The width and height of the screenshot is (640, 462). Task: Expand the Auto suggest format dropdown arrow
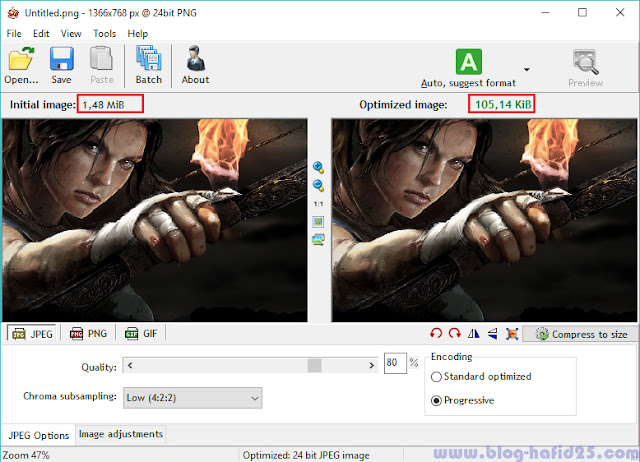(x=527, y=69)
